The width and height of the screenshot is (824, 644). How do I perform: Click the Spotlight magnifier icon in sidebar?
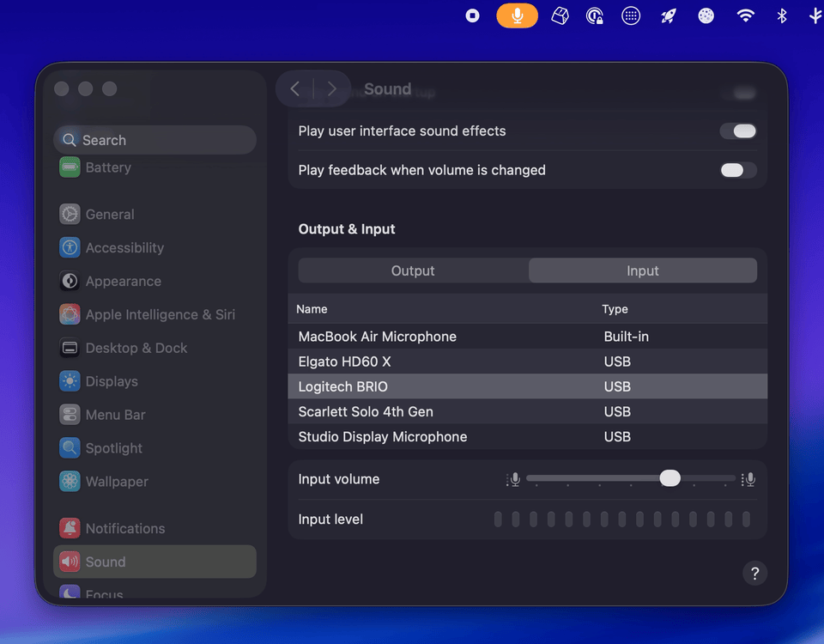[x=70, y=448]
